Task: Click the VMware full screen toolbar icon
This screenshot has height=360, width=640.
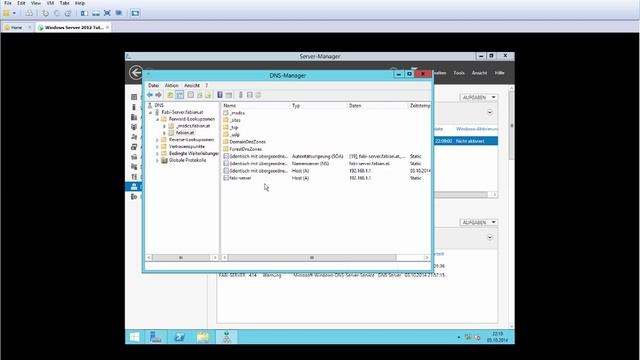Action: (x=107, y=13)
